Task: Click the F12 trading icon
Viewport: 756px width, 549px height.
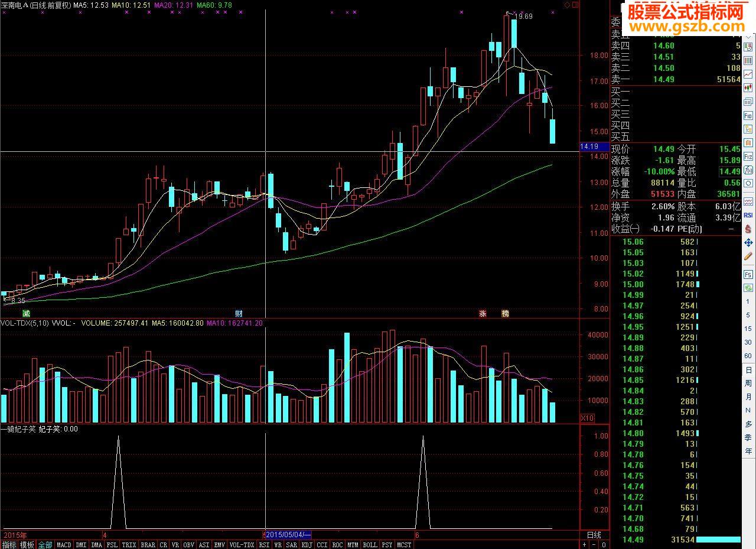Action: tap(748, 156)
